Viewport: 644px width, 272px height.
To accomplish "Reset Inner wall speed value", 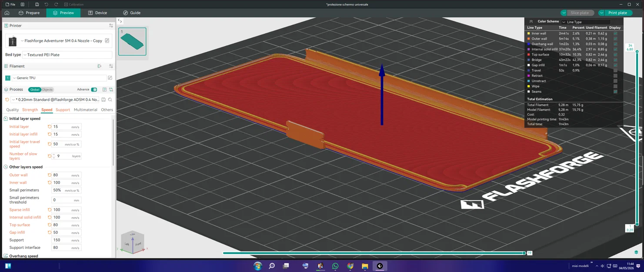I will [50, 183].
